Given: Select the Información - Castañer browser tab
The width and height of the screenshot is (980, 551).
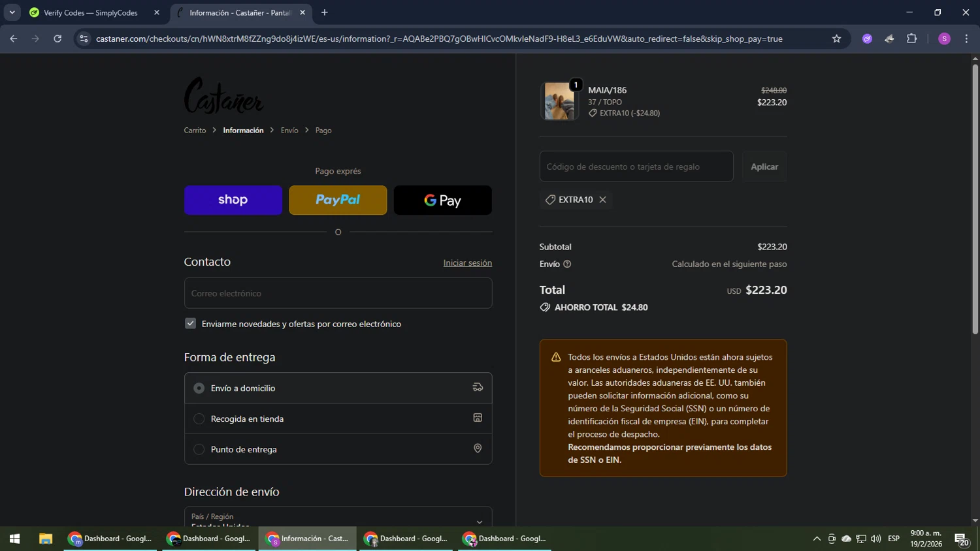Looking at the screenshot, I should click(x=239, y=12).
